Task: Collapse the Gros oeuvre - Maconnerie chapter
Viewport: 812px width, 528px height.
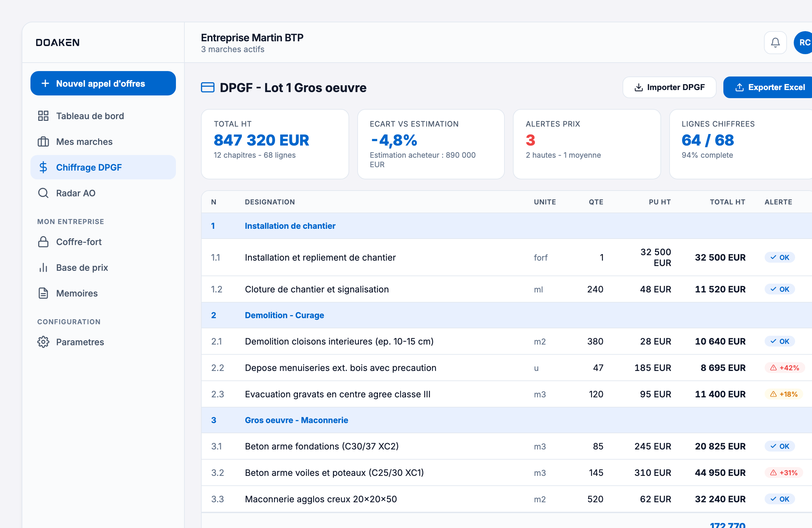Action: (296, 420)
